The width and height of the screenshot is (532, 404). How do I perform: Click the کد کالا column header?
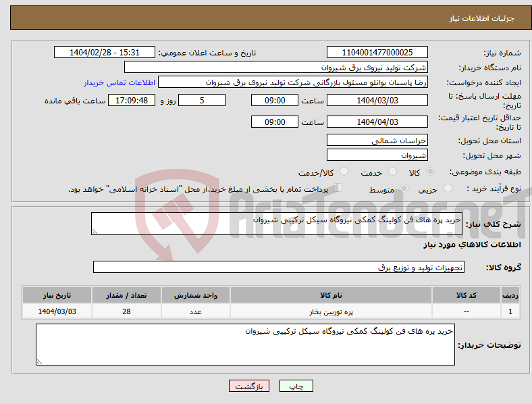[x=467, y=295]
